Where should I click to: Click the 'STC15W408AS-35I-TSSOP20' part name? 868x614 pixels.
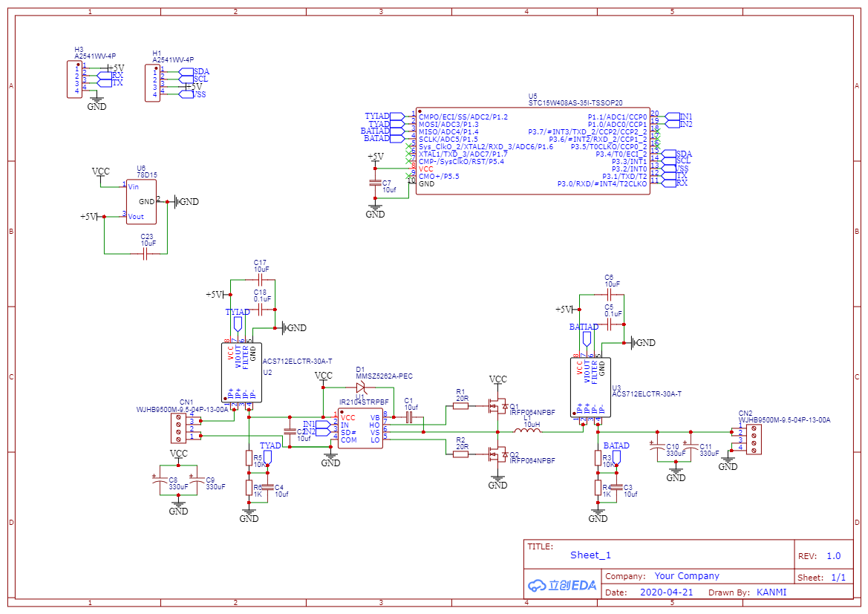(x=575, y=103)
